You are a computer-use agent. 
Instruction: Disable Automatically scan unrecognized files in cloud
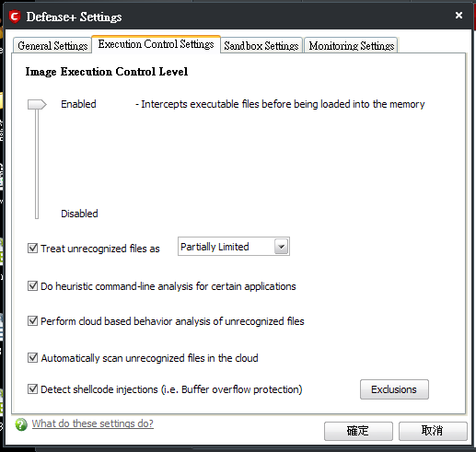pyautogui.click(x=32, y=358)
